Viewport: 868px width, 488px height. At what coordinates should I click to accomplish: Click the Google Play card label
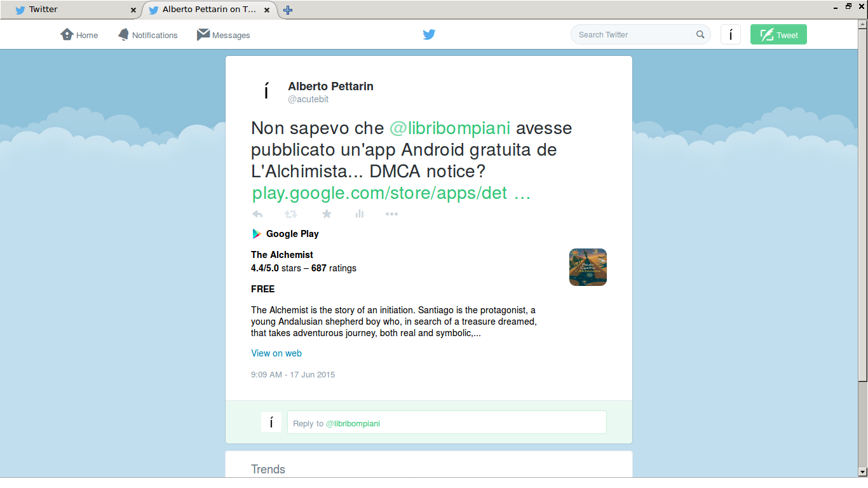point(292,234)
